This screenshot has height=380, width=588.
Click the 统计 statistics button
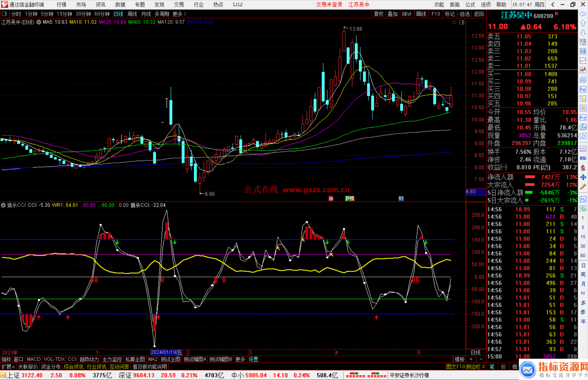click(x=407, y=14)
